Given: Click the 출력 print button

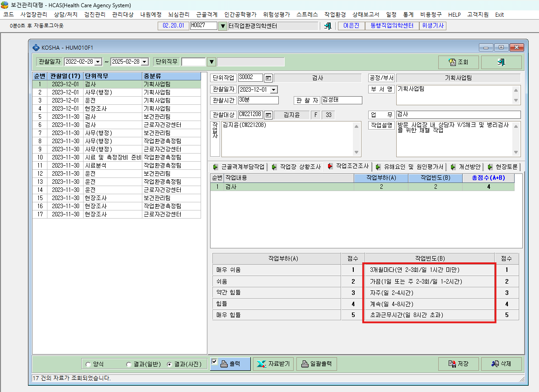Looking at the screenshot, I should coord(230,364).
